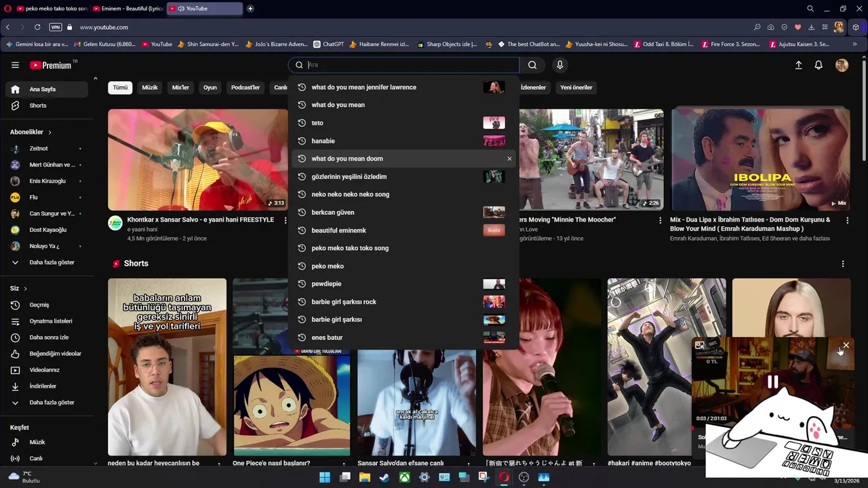The width and height of the screenshot is (868, 488).
Task: Open File Explorer from the taskbar
Action: (x=365, y=477)
